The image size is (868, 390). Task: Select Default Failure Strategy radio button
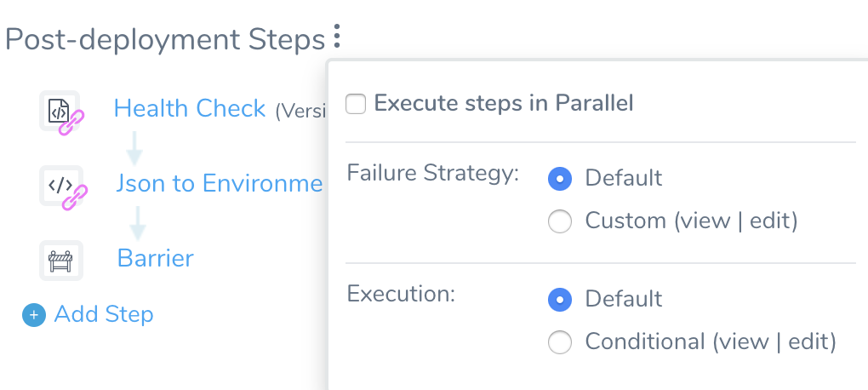(x=560, y=179)
